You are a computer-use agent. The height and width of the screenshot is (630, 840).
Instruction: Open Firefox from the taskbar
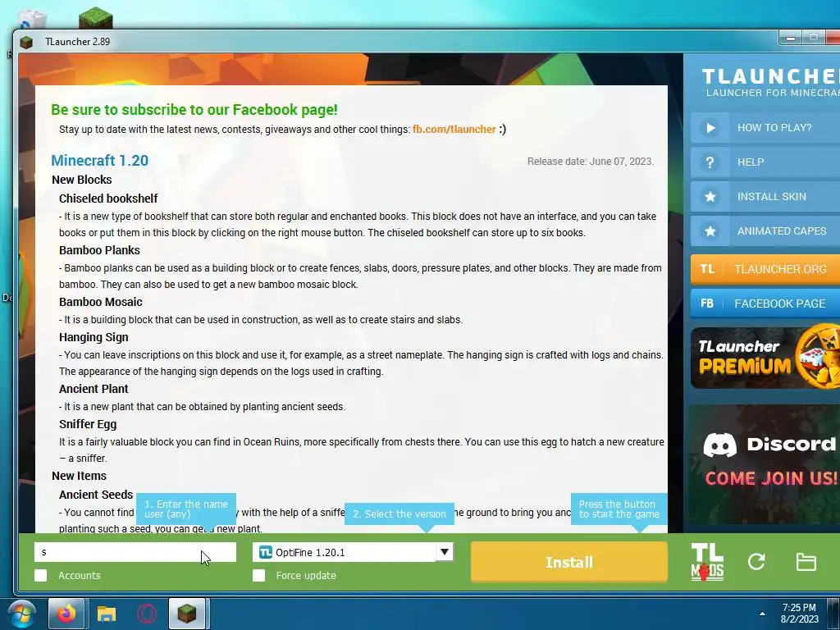(x=66, y=614)
